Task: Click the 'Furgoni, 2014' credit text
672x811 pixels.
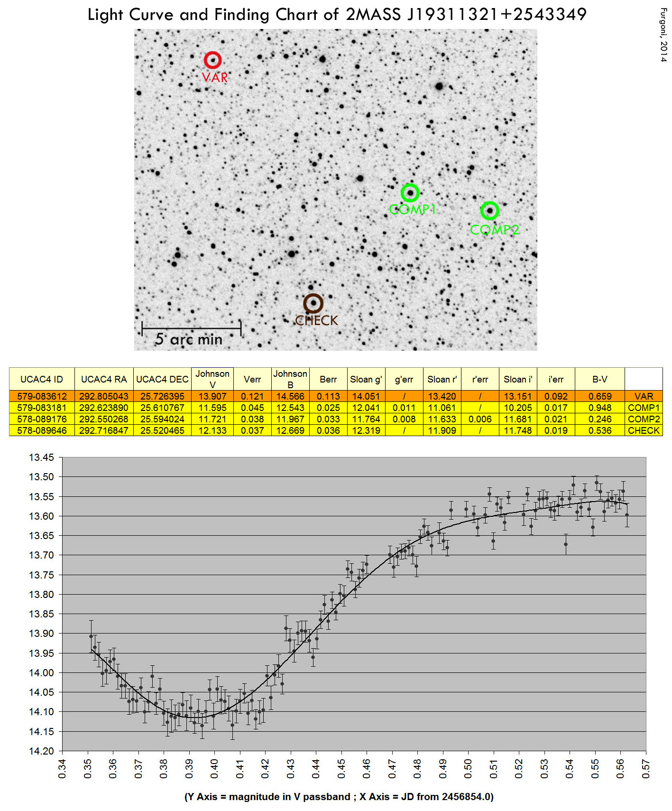Action: click(x=663, y=35)
